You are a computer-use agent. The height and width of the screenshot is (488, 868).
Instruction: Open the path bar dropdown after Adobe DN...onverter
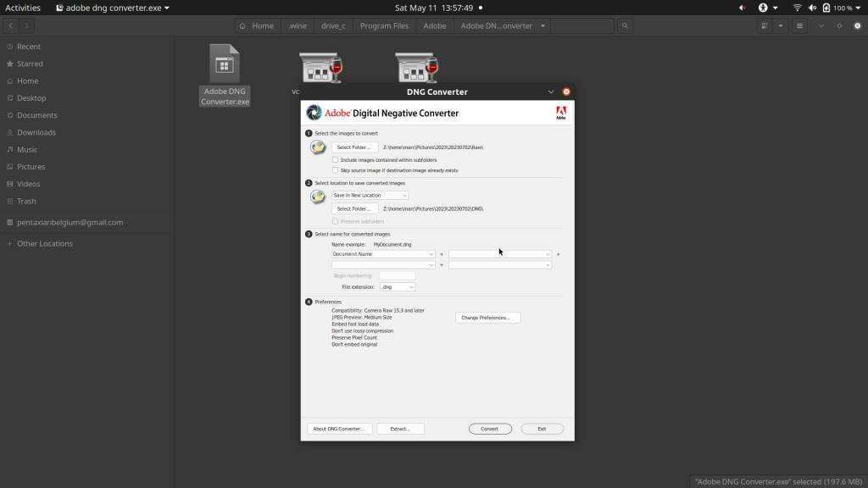tap(542, 25)
